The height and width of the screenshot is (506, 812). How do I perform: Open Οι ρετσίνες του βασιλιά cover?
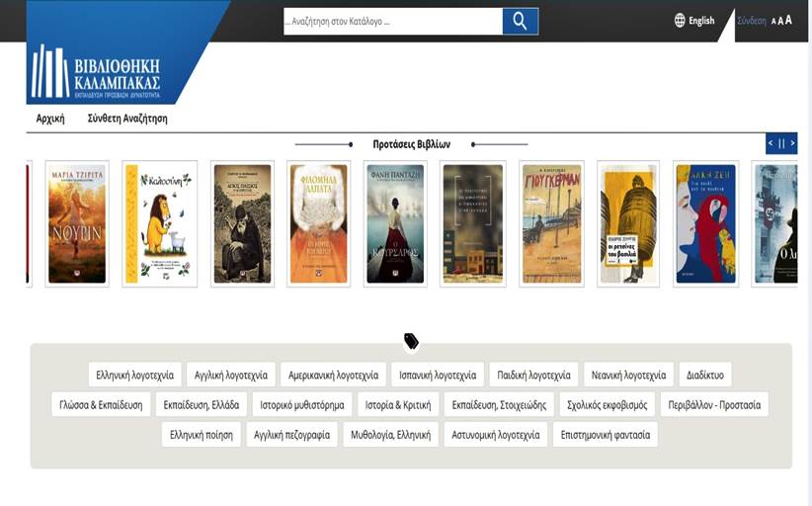tap(628, 223)
